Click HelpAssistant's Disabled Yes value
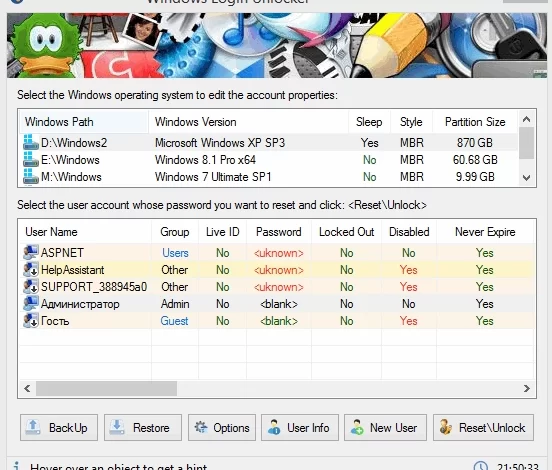This screenshot has width=552, height=470. (408, 270)
